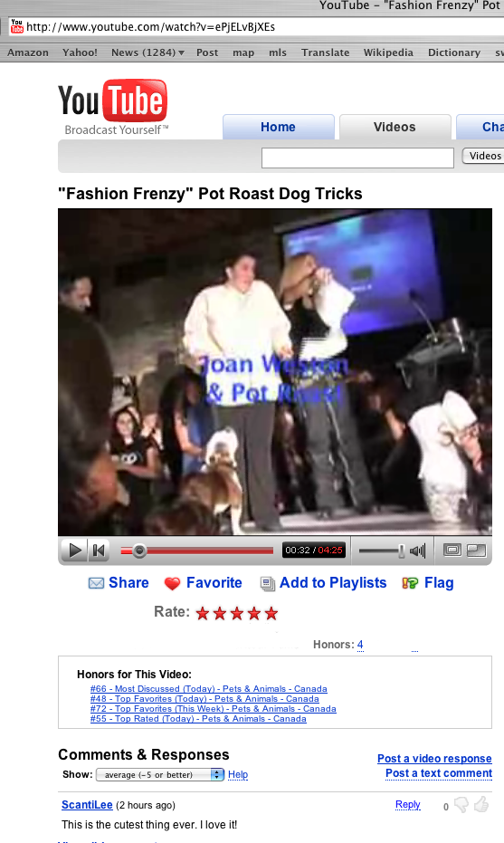Give ScantiLee's comment a thumbs down
Image resolution: width=504 pixels, height=843 pixels.
point(461,805)
